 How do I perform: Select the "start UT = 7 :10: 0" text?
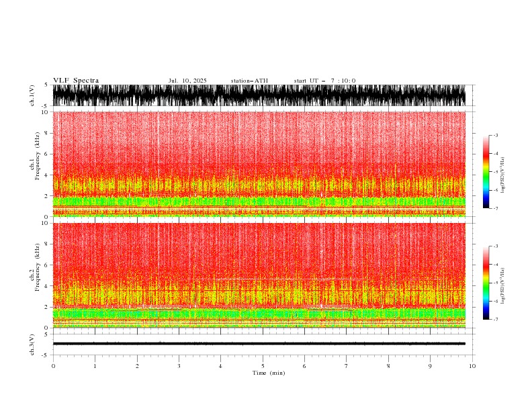click(324, 81)
